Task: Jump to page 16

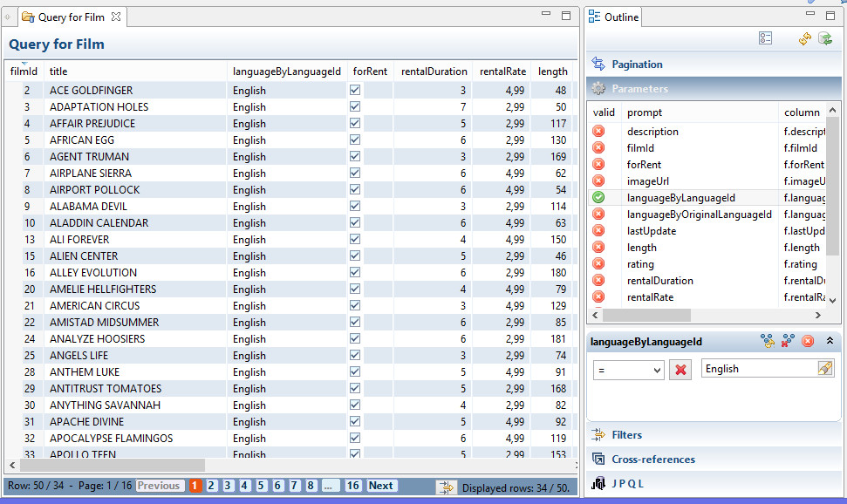Action: (353, 486)
